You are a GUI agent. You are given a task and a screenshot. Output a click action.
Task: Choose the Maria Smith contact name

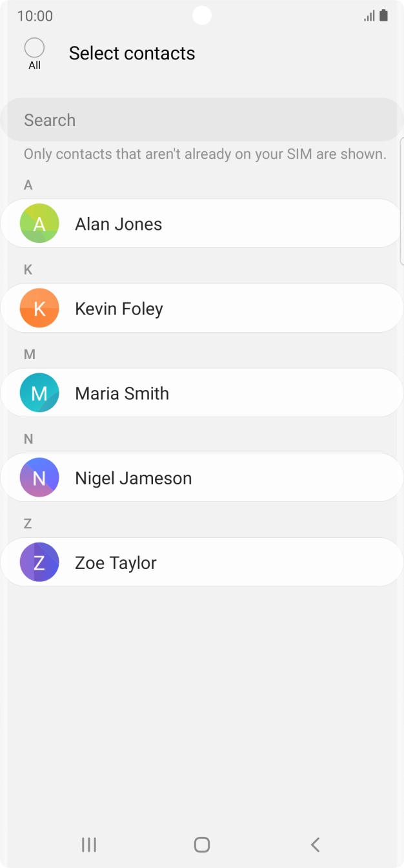122,393
